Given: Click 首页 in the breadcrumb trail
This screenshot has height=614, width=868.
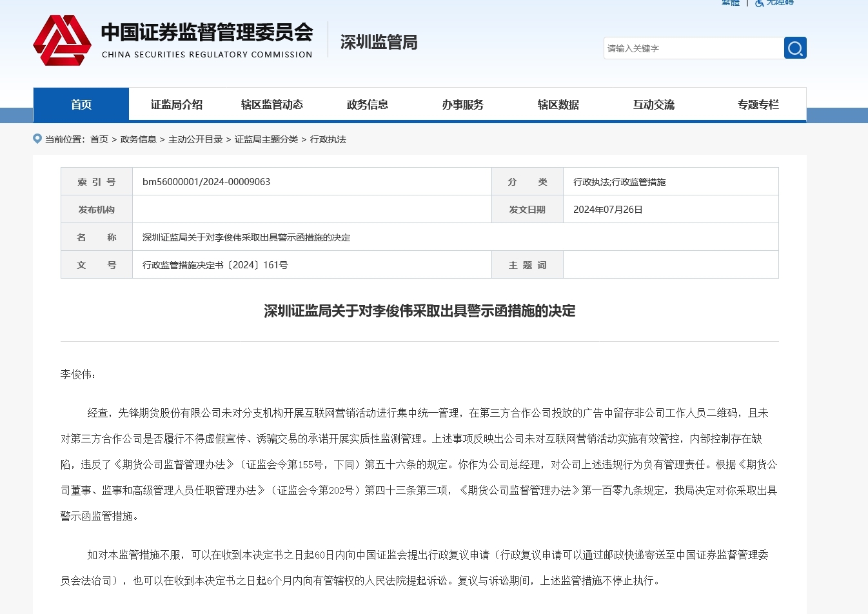Looking at the screenshot, I should (99, 139).
